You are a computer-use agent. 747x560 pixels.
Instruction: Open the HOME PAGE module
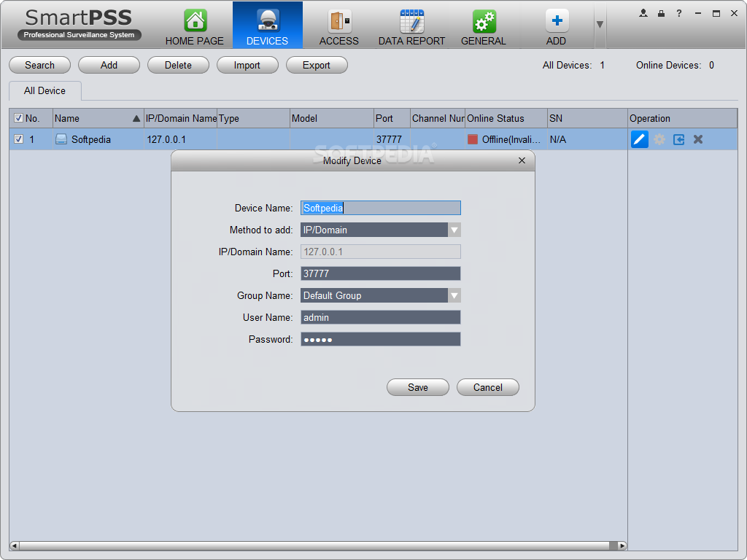pos(194,27)
